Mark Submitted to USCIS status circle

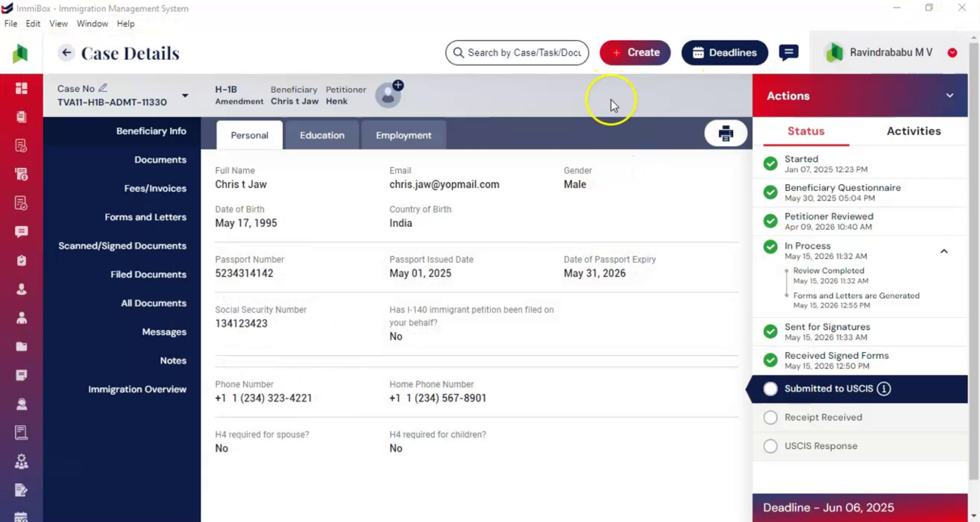771,389
